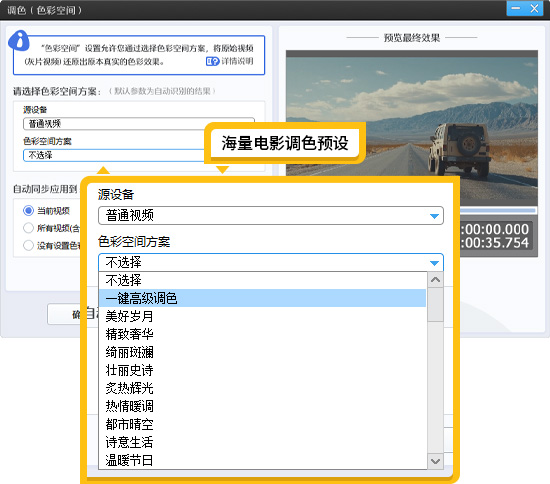Select 一键高级调色 from the list

click(262, 298)
